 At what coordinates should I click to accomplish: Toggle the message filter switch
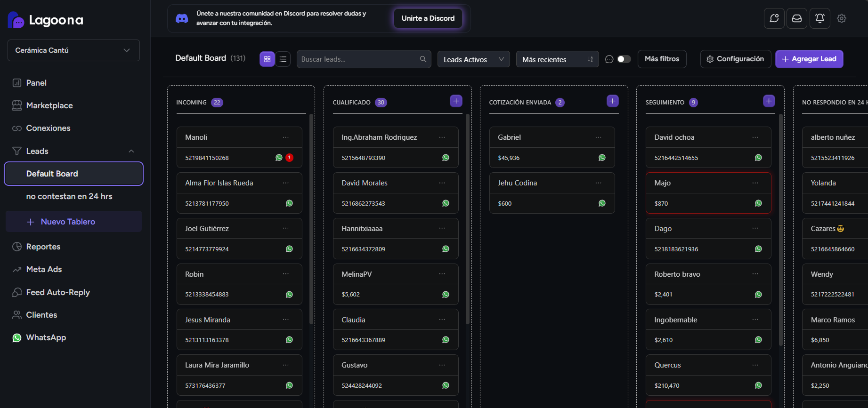tap(624, 59)
